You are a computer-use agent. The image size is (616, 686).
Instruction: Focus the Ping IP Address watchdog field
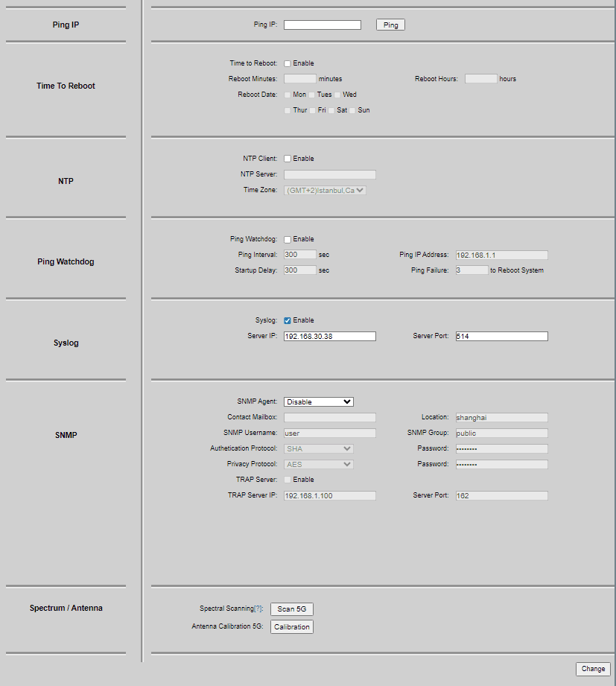point(501,255)
